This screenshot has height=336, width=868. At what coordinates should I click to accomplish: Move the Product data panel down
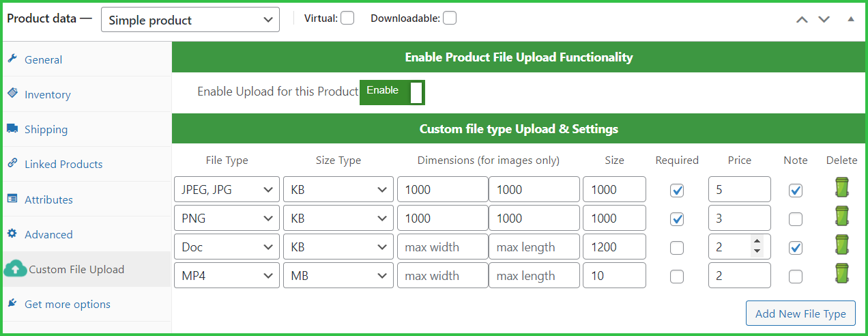tap(824, 19)
